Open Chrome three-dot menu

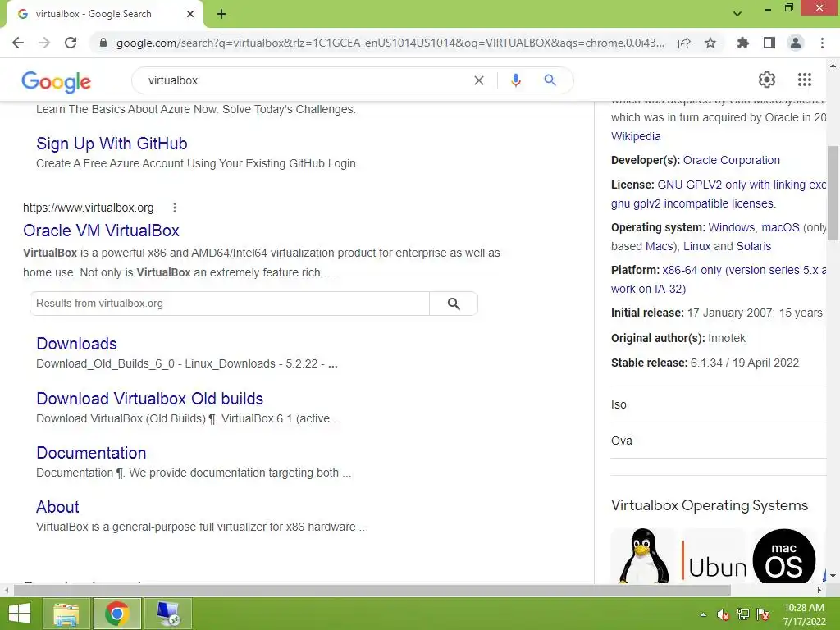point(822,43)
